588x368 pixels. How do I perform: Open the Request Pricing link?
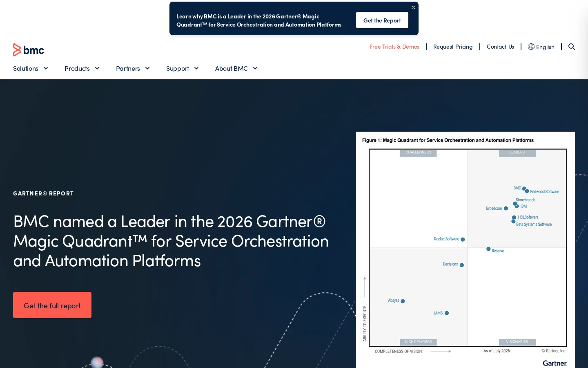click(453, 47)
